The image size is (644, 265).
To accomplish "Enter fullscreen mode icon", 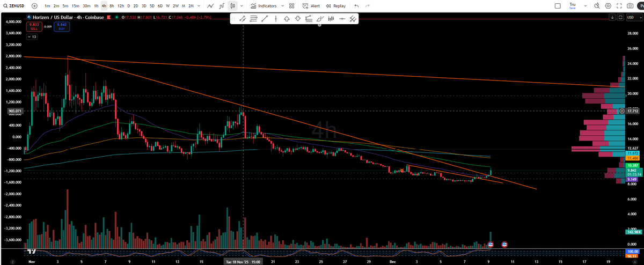I will click(x=619, y=6).
